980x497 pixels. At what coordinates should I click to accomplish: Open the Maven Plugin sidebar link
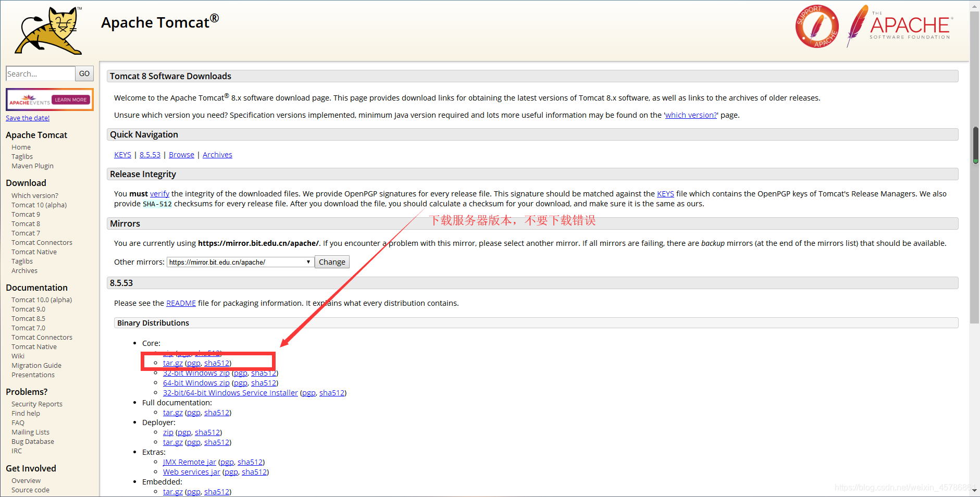(32, 166)
